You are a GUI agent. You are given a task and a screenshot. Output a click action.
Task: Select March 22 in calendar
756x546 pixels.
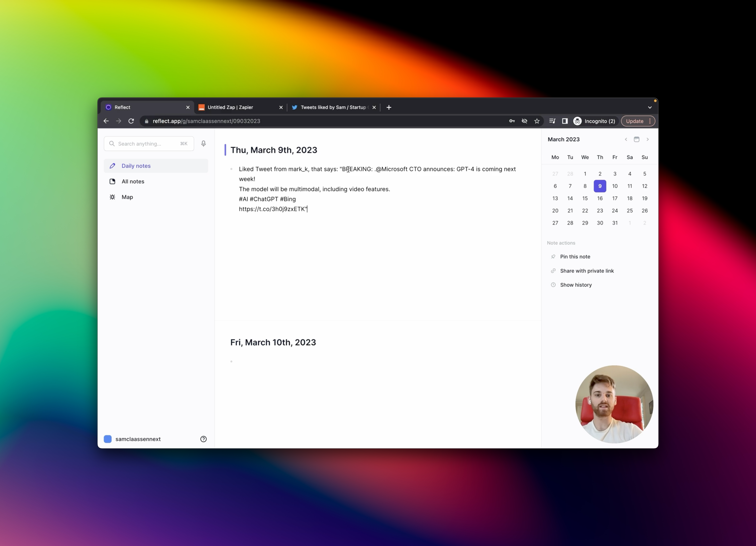[x=585, y=210]
